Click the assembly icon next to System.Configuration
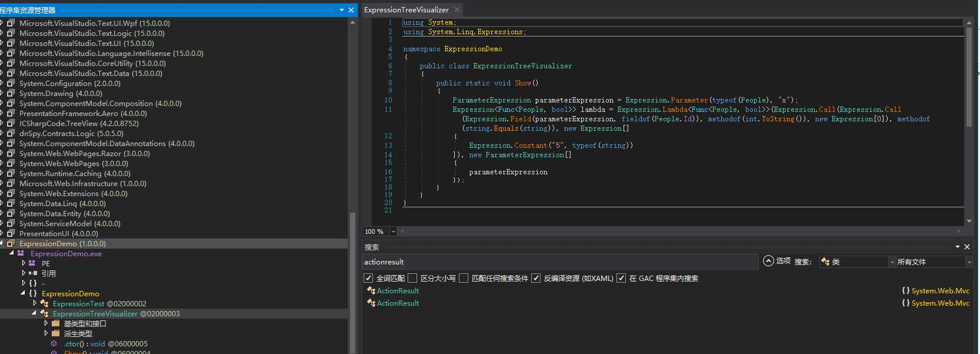 click(x=11, y=83)
